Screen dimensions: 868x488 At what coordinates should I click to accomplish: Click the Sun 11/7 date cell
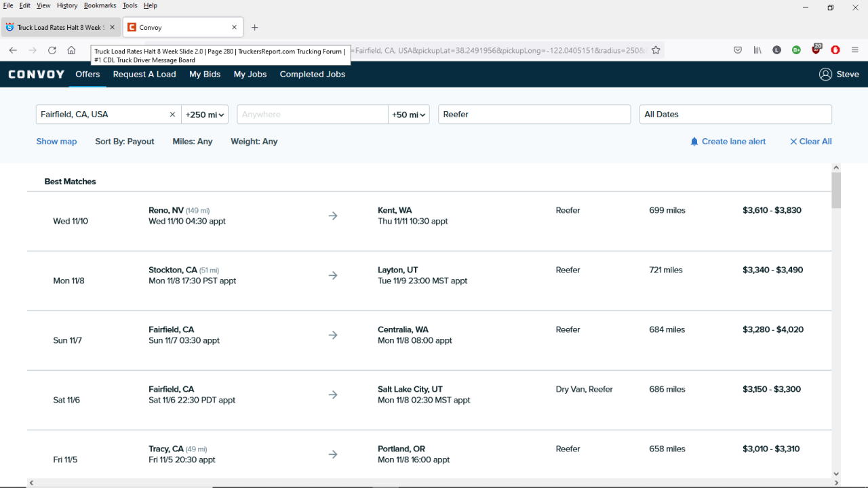coord(67,340)
